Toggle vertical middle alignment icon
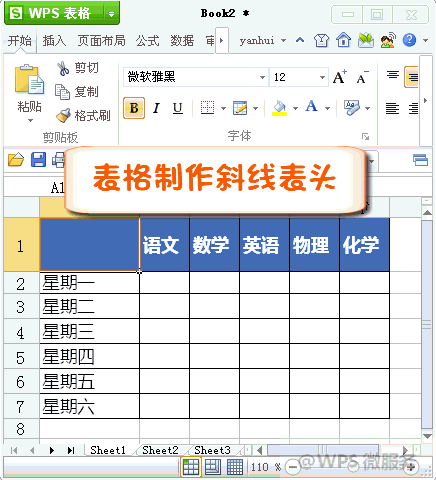This screenshot has height=480, width=436. (411, 77)
